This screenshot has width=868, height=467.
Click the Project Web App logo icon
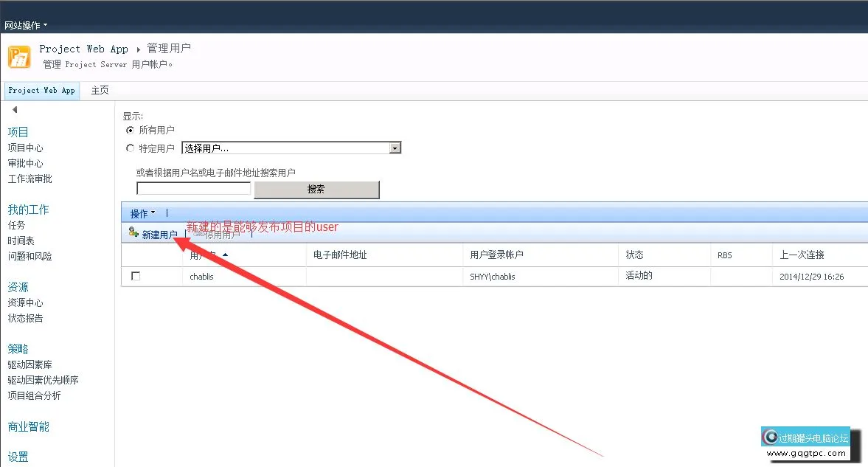pos(19,56)
